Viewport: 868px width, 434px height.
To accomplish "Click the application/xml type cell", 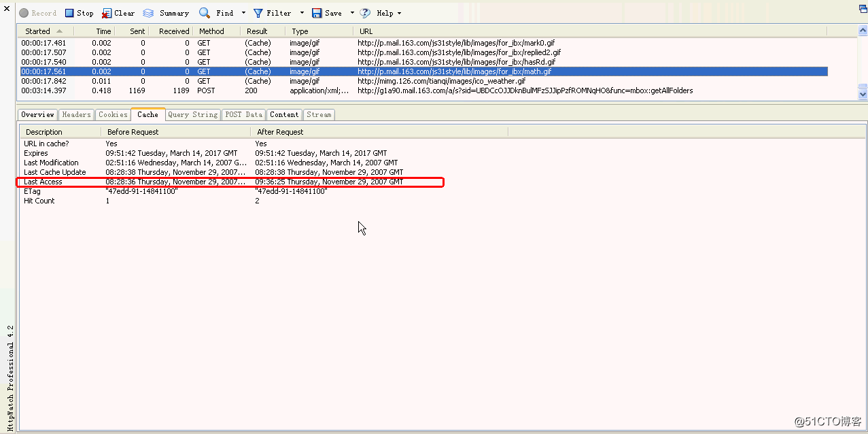I will point(319,90).
